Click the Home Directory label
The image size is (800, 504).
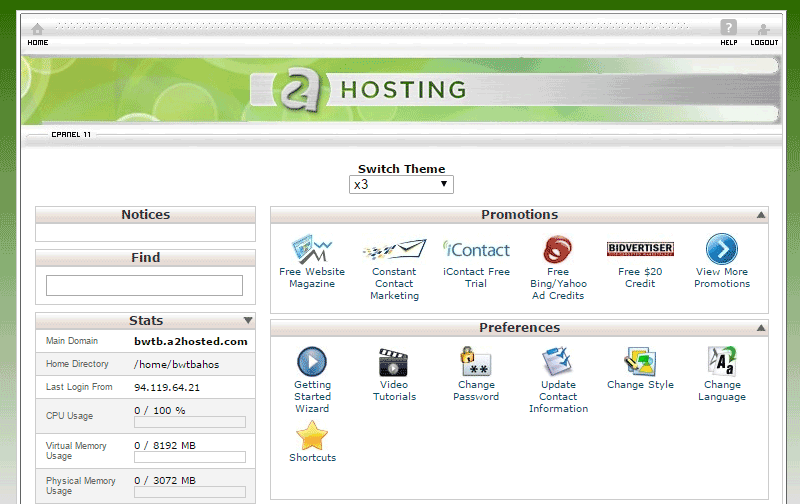pos(77,364)
